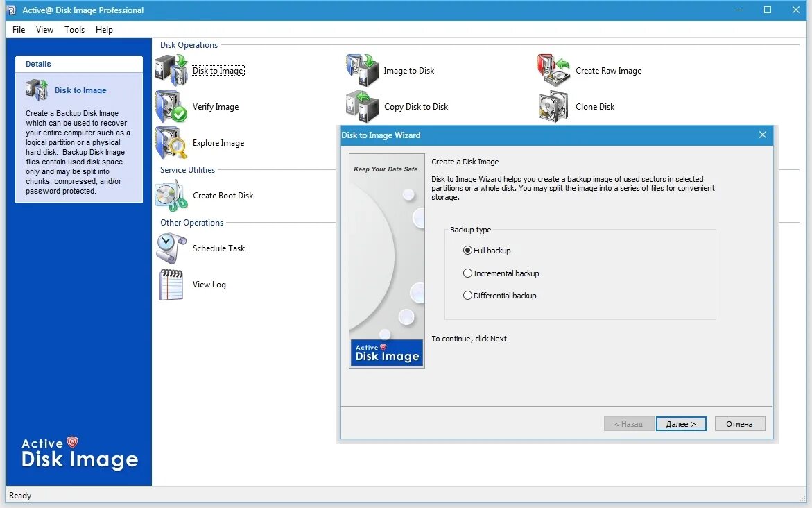Click the Copy Disk to Disk icon
Image resolution: width=812 pixels, height=508 pixels.
pos(363,106)
